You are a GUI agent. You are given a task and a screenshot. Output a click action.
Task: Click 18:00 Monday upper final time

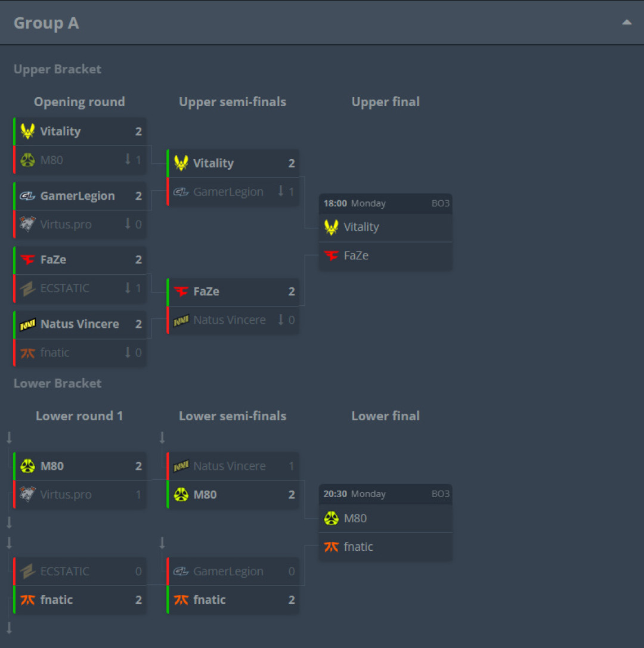354,203
